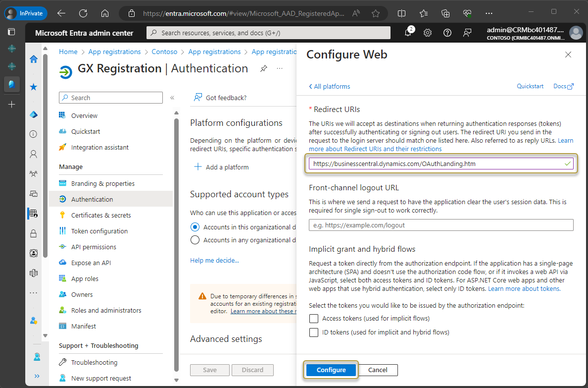Viewport: 588px width, 388px height.
Task: Open the notifications bell icon
Action: 408,33
